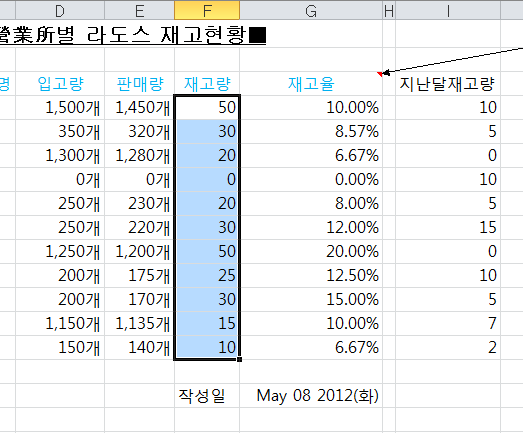The image size is (523, 433).
Task: Select the 150개 cell
Action: [x=60, y=348]
